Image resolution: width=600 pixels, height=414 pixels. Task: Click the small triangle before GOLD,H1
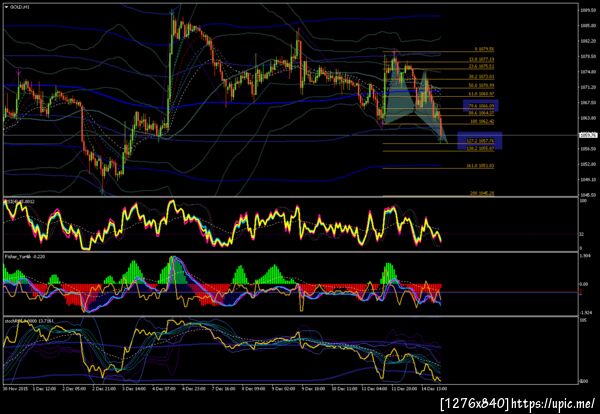(x=6, y=7)
